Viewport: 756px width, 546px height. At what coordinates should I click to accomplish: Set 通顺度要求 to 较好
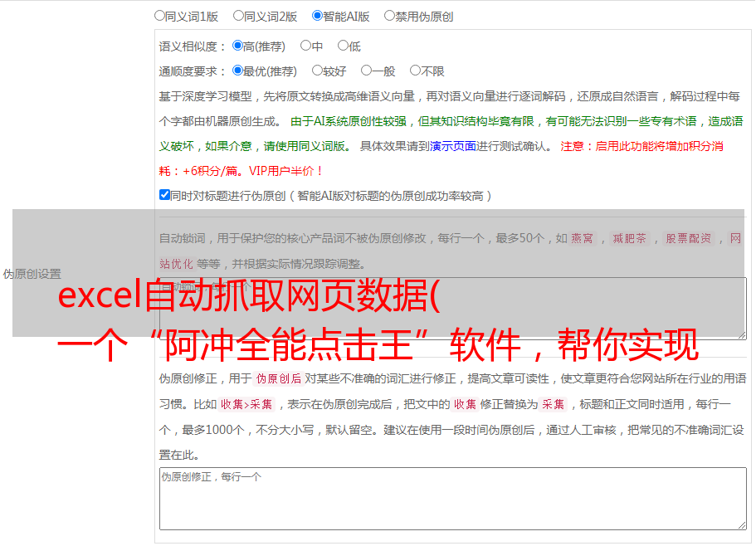(x=317, y=71)
